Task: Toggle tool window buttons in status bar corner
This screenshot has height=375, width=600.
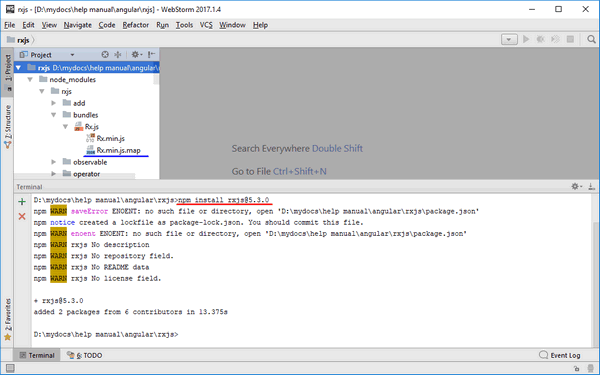Action: click(x=10, y=368)
